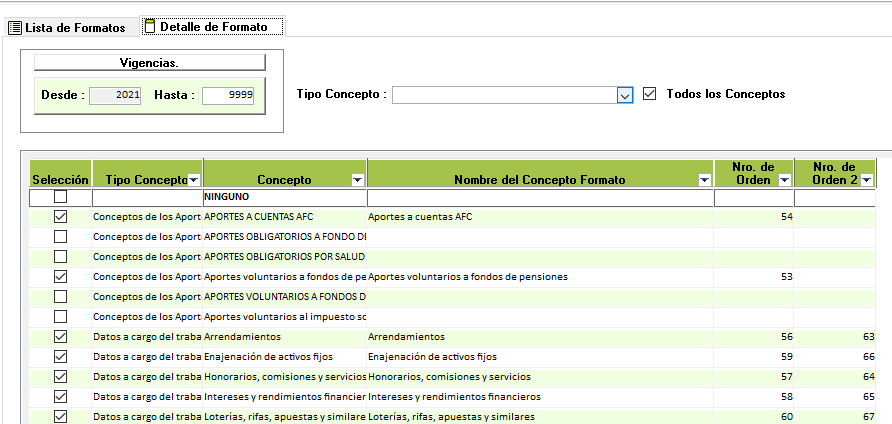Screen dimensions: 892x424
Task: Check the APORTES OBLIGATORIOS POR SALUD row
Action: pyautogui.click(x=60, y=256)
